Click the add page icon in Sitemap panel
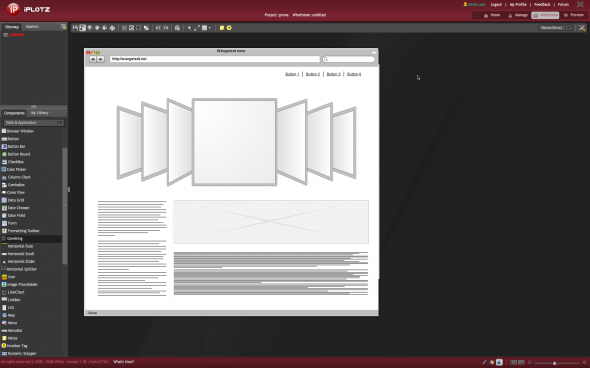The image size is (590, 368). point(63,26)
